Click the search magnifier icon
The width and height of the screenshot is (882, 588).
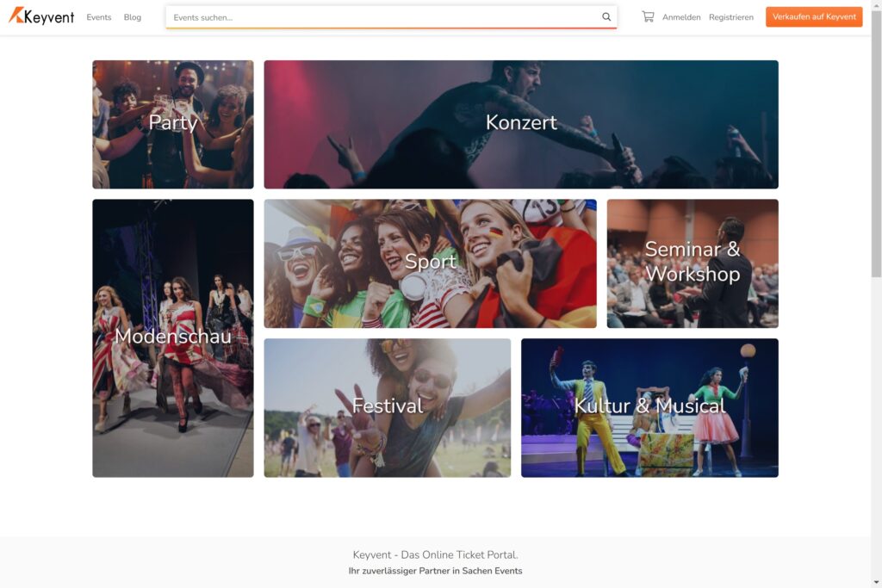606,17
